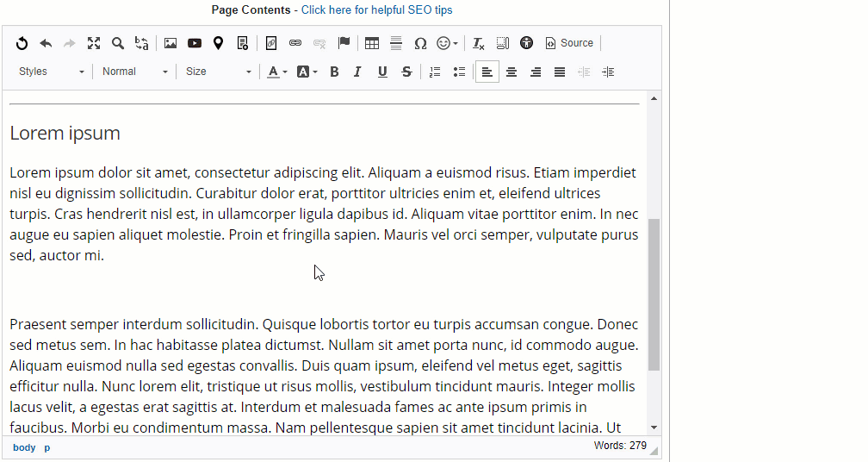Image resolution: width=868 pixels, height=462 pixels.
Task: Click 'Page Contents' label
Action: click(251, 10)
